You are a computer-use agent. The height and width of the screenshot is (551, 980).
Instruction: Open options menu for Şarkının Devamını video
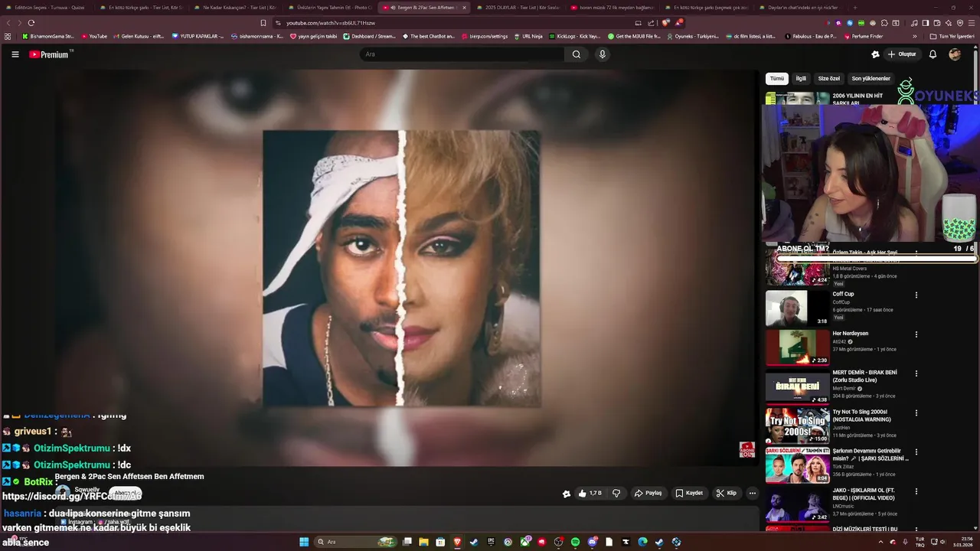click(916, 452)
